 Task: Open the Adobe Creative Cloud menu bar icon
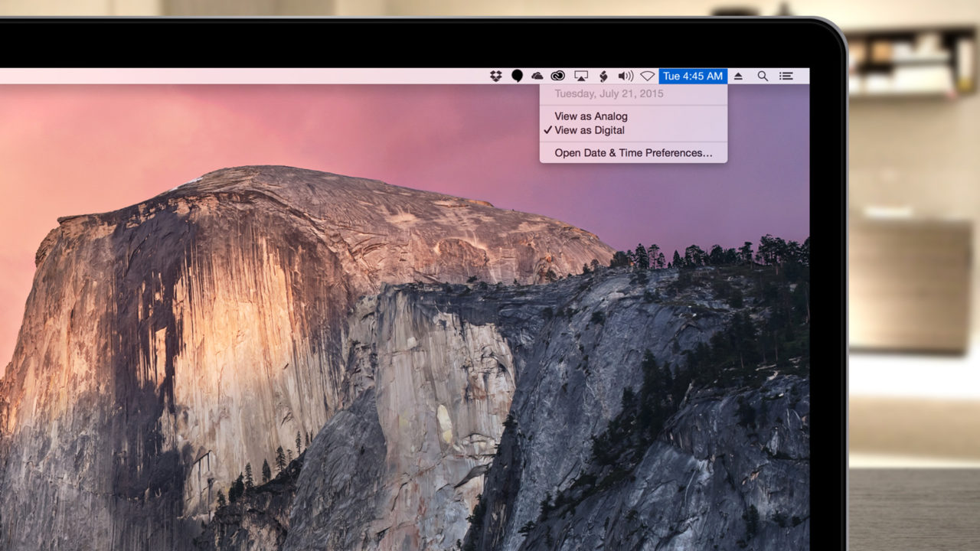pos(558,76)
